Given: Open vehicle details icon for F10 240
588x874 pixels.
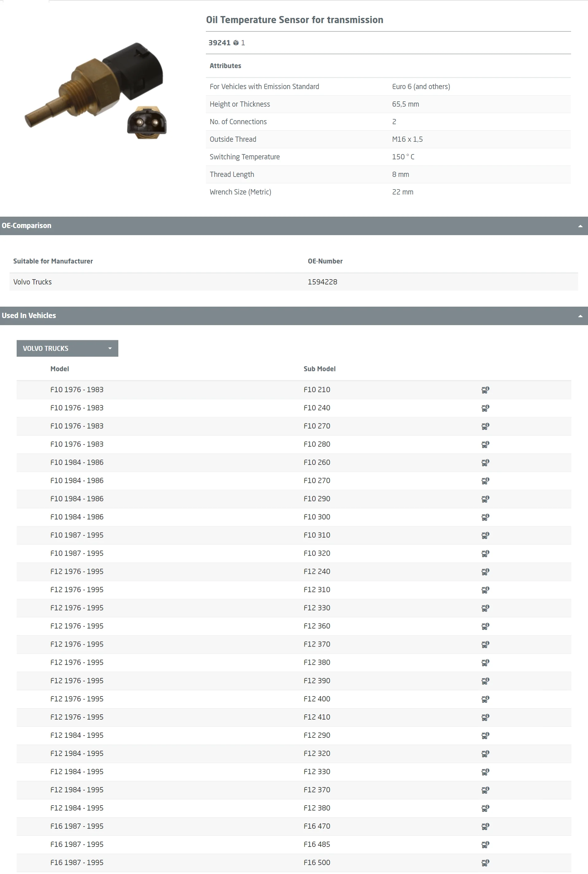Looking at the screenshot, I should pos(485,408).
